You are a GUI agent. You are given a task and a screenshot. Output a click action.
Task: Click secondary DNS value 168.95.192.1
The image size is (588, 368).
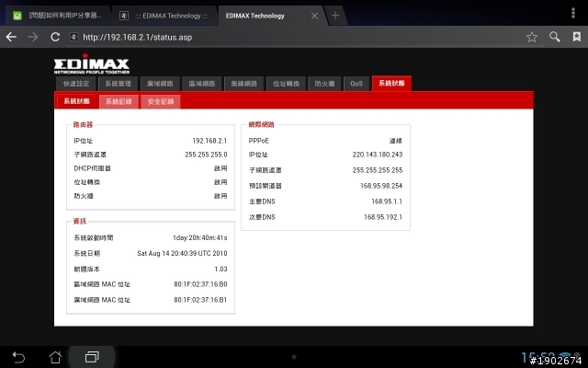(x=383, y=217)
